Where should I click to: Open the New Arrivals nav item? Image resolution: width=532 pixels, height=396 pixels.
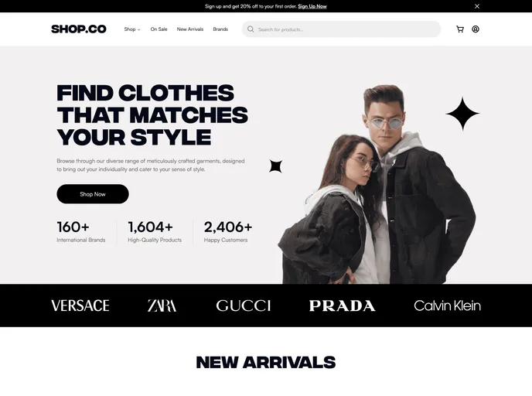point(190,29)
